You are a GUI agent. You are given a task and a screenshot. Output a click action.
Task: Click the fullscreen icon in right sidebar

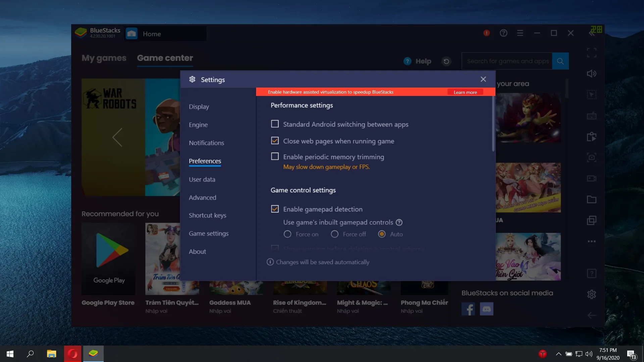click(x=591, y=53)
